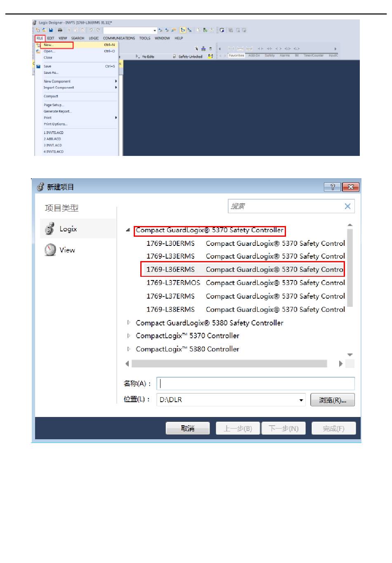The width and height of the screenshot is (392, 563).
Task: Expand CompactLogix 5370 Controller group
Action: tap(129, 336)
